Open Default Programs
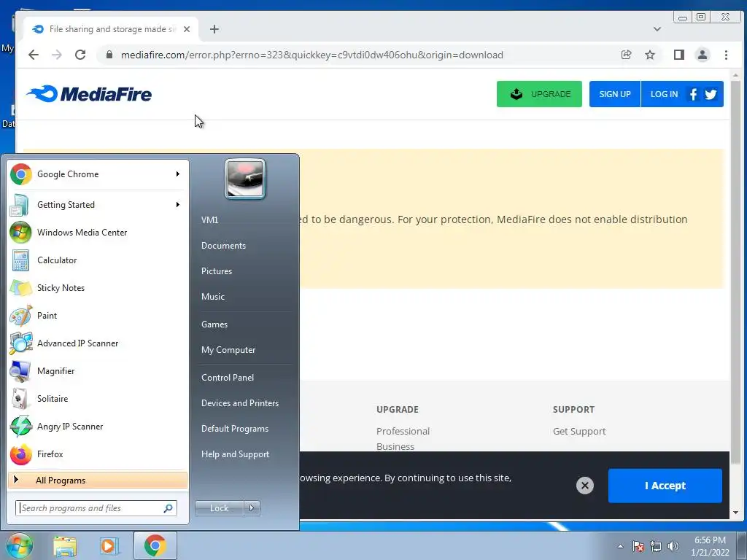Screen dimensions: 747x560 tap(235, 429)
